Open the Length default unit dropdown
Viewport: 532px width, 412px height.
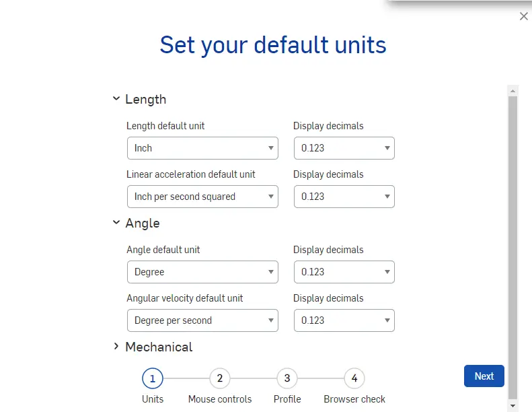(202, 148)
